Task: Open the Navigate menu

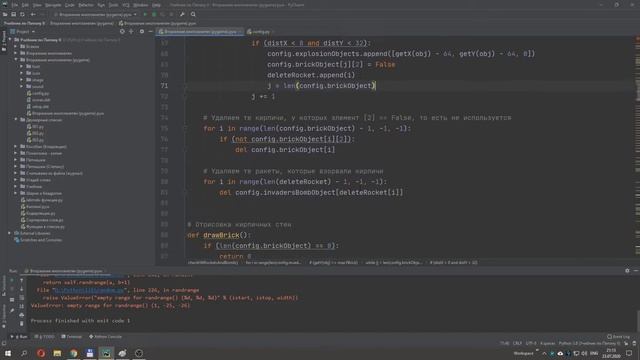Action: [x=53, y=5]
